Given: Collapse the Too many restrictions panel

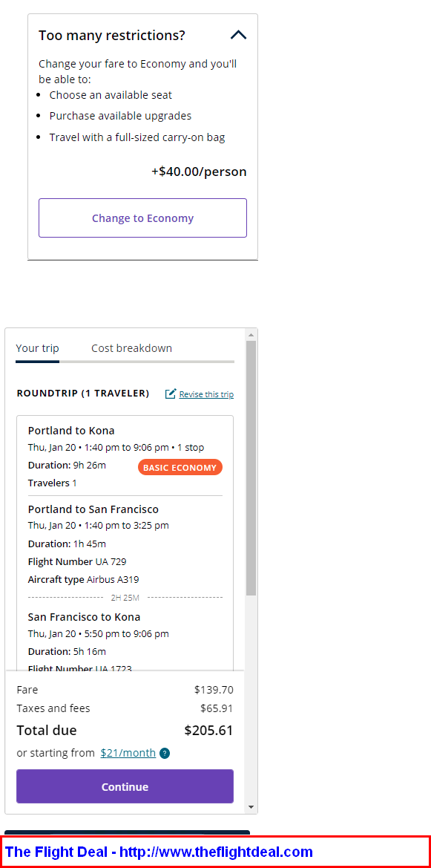Looking at the screenshot, I should [x=238, y=36].
